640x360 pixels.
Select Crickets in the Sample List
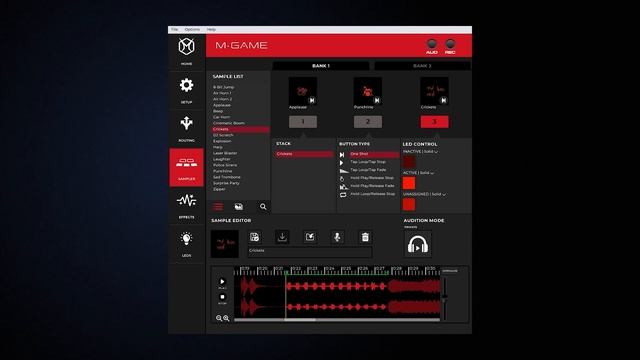tap(240, 129)
